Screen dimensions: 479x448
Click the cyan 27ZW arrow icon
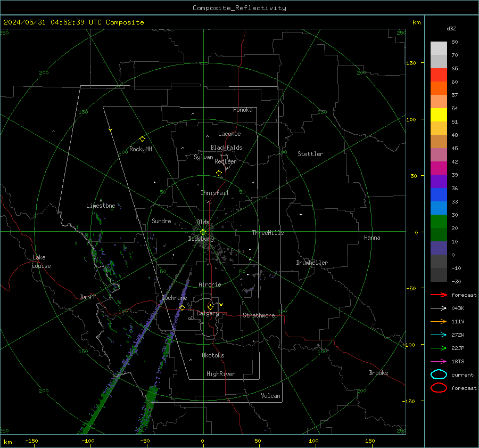(x=439, y=335)
